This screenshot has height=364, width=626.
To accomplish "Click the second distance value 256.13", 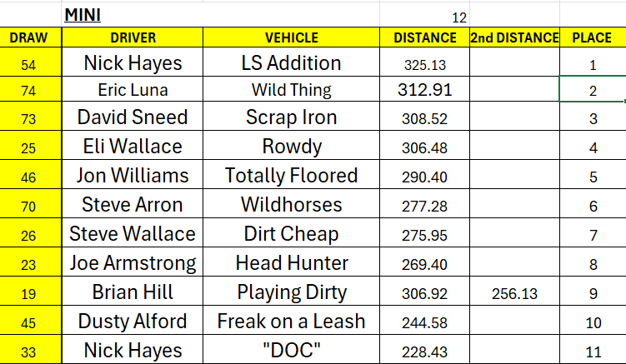I will click(514, 294).
